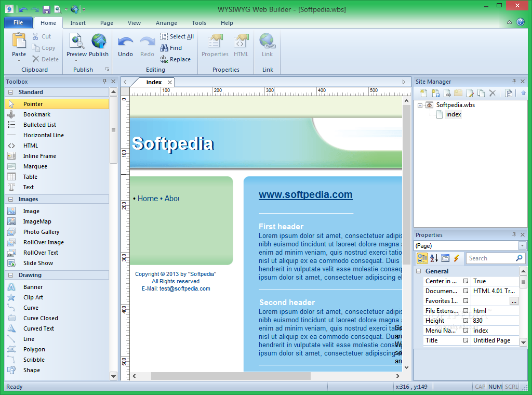This screenshot has height=395, width=532.
Task: Open the Arrange ribbon tab
Action: tap(166, 23)
